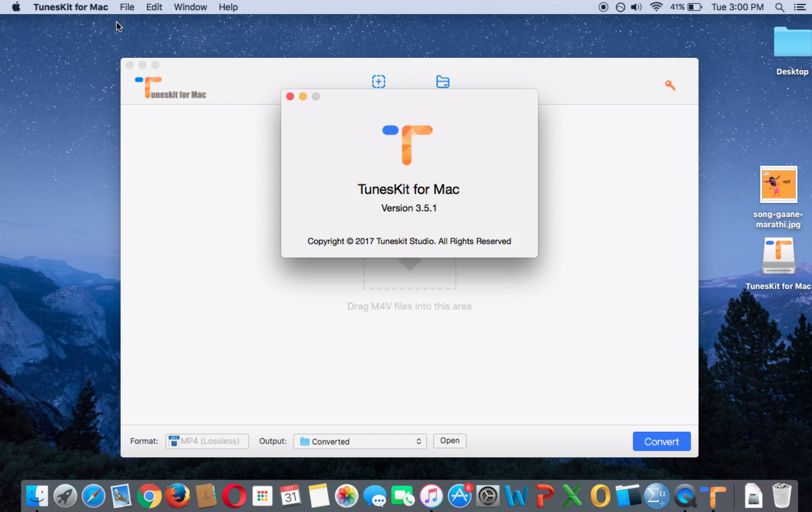The image size is (812, 512).
Task: Open the colored grid app icon in dock
Action: (262, 496)
